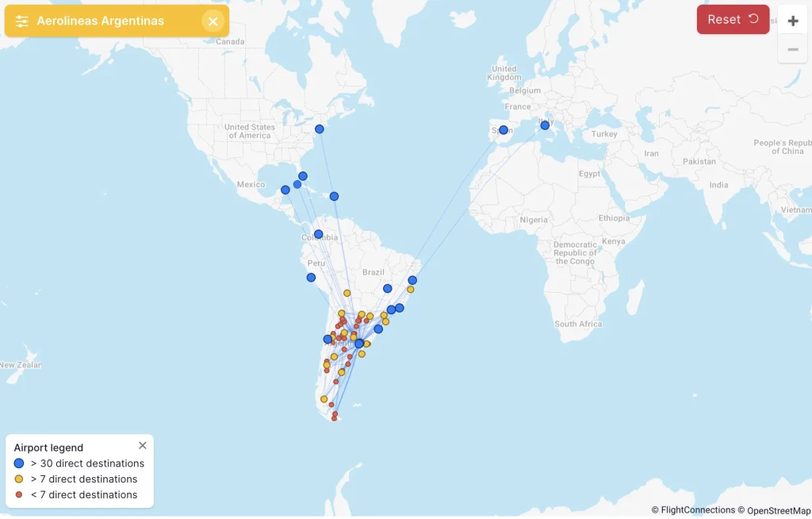
Task: Select the blue airport marker in Italy
Action: [x=545, y=125]
